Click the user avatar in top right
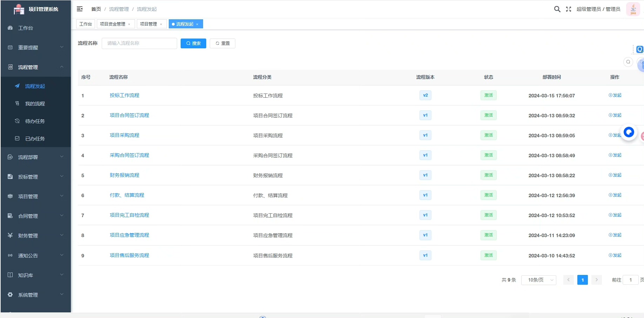 [x=633, y=9]
